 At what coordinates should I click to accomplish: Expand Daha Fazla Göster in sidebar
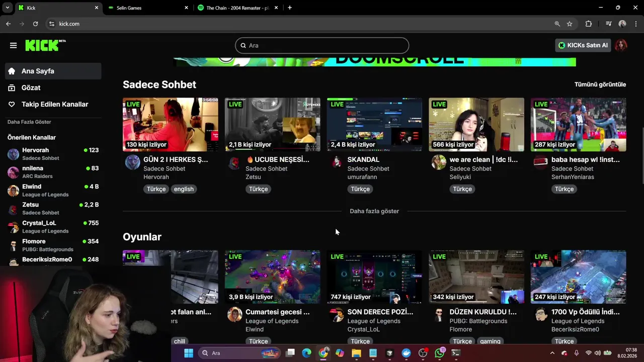tap(29, 122)
